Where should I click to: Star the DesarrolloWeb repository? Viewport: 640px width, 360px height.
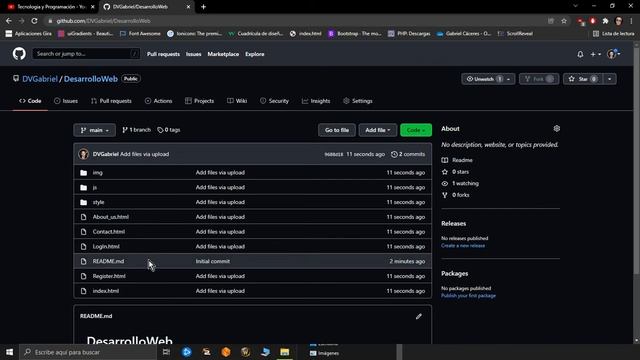583,79
